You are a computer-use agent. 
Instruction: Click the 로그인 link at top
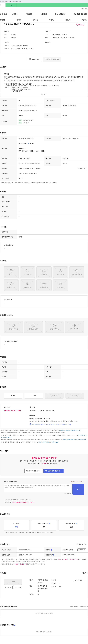tap(82, 9)
